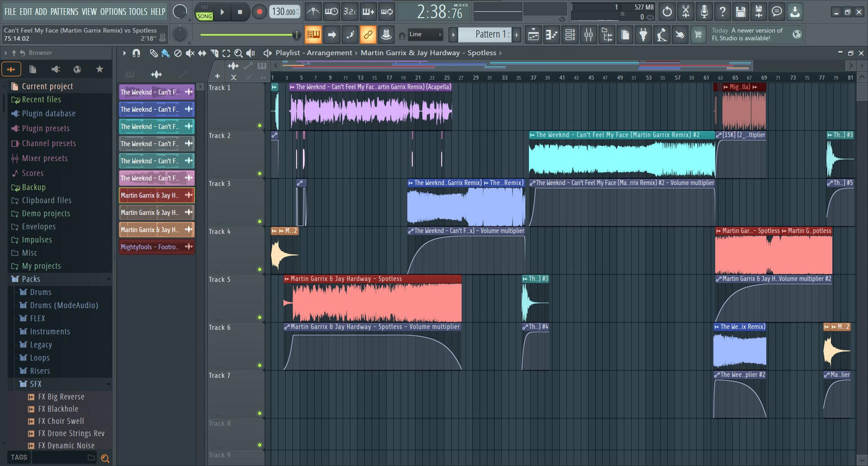The width and height of the screenshot is (868, 466).
Task: Disable the highlighted link toggle button
Action: pos(368,35)
